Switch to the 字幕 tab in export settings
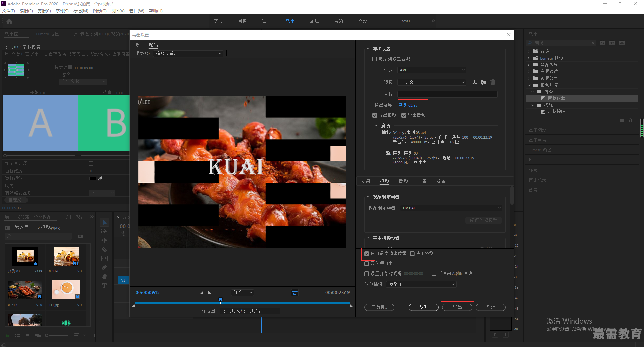This screenshot has width=644, height=347. point(422,181)
